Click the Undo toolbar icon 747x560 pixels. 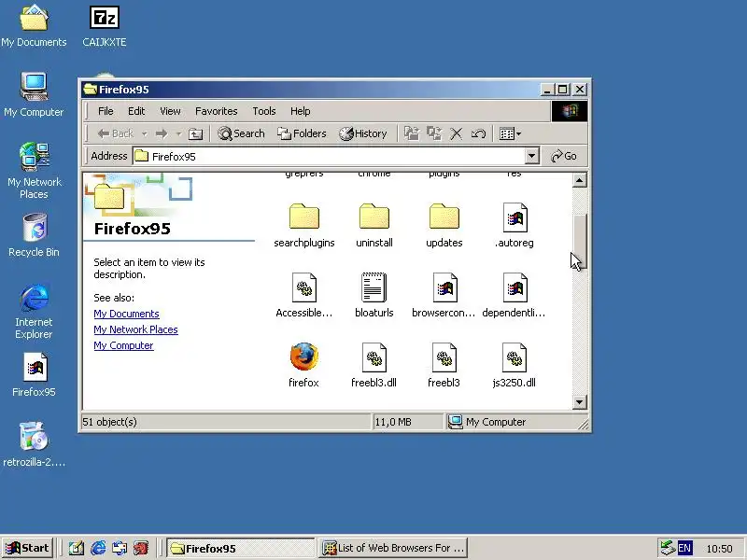(x=478, y=133)
